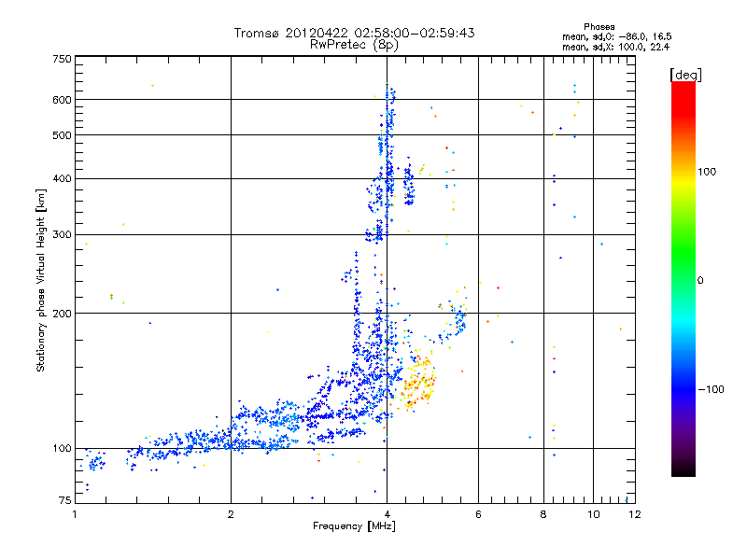Click the x-axis tick label '8'
Screen dimensions: 747x560
click(x=543, y=515)
